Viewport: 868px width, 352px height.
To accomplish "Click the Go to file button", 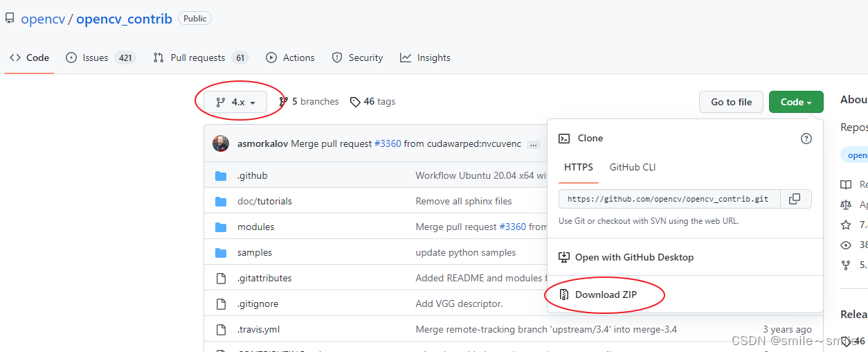I will click(731, 102).
